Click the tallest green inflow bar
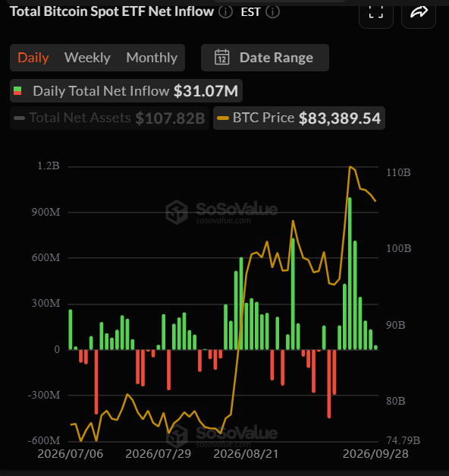 [x=350, y=273]
